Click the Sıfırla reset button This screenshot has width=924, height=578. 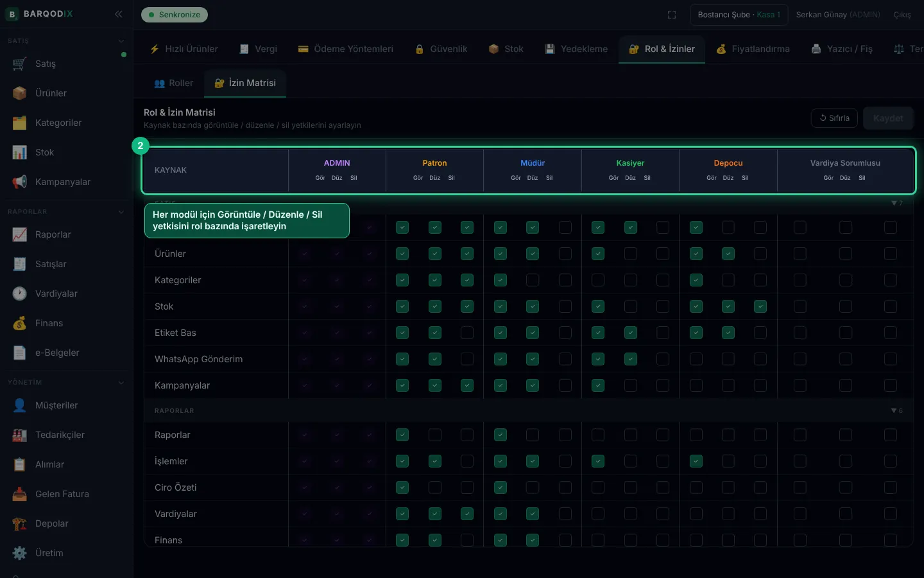(834, 118)
